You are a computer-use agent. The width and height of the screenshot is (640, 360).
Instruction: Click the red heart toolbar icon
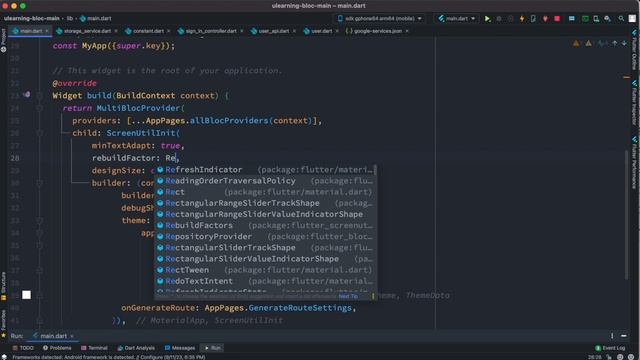pos(545,19)
